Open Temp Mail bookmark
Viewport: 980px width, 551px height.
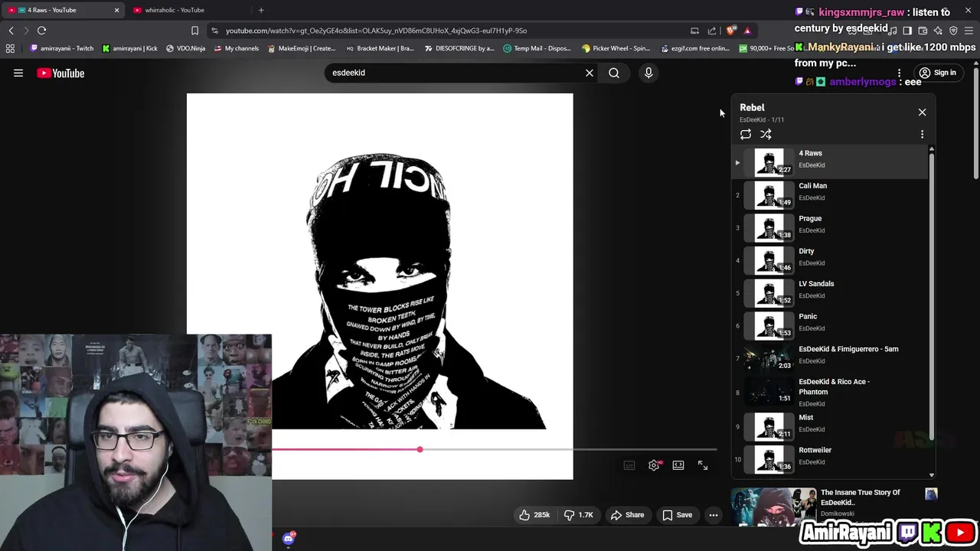[537, 48]
